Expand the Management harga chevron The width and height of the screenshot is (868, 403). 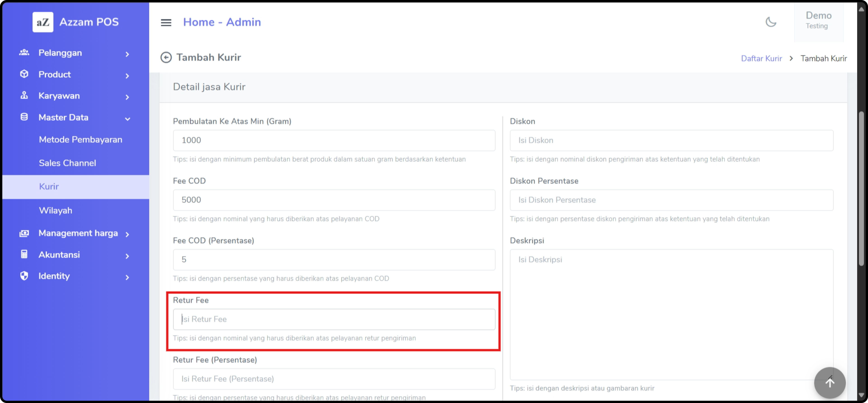[x=127, y=234]
